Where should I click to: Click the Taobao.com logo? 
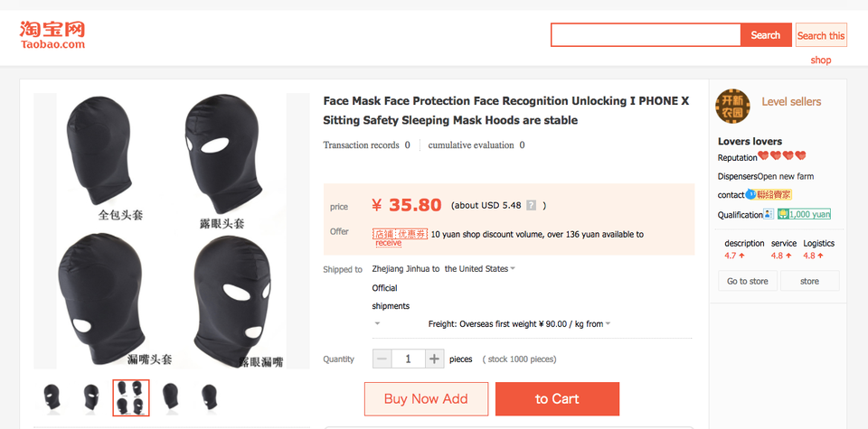coord(52,34)
